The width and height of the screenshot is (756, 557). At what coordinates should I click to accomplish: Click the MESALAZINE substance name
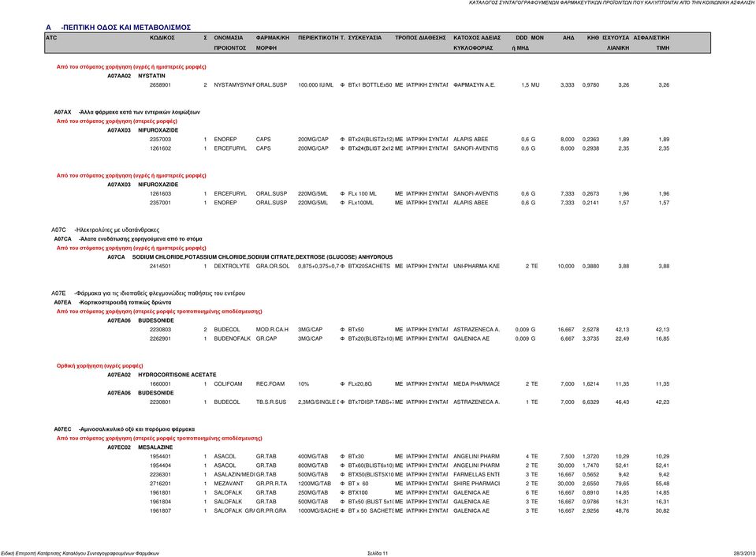[155, 447]
